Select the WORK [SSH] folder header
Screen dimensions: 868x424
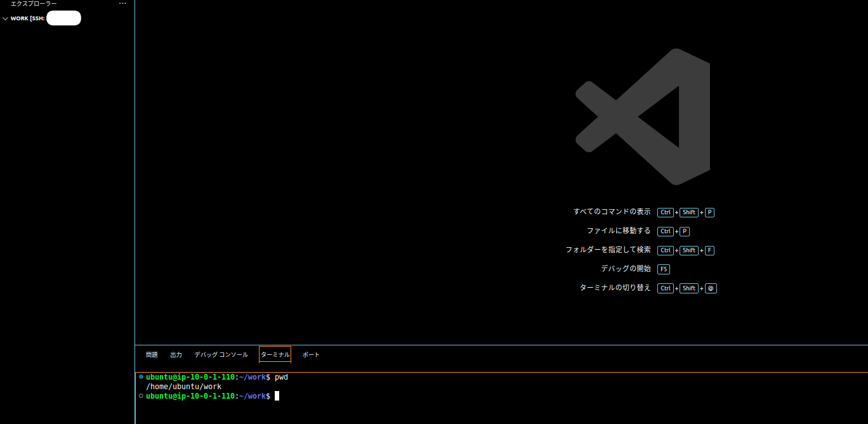click(67, 18)
